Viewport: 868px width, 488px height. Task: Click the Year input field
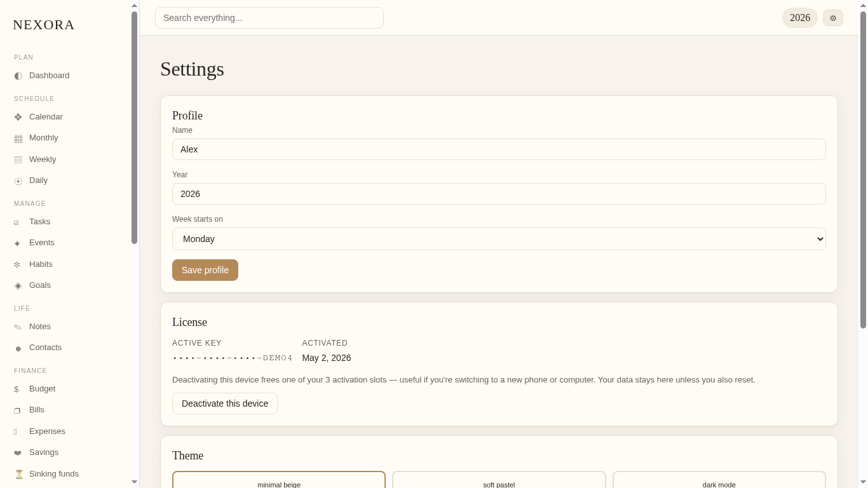coord(499,194)
